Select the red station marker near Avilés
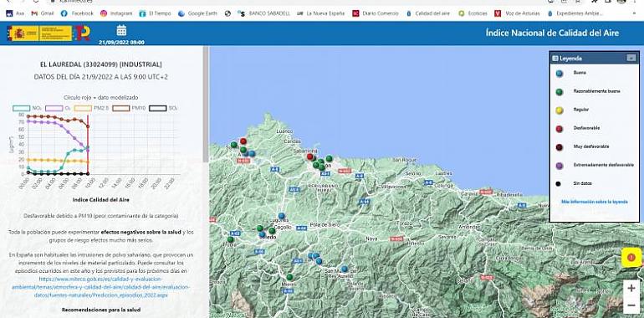The image size is (644, 318). pos(243,141)
